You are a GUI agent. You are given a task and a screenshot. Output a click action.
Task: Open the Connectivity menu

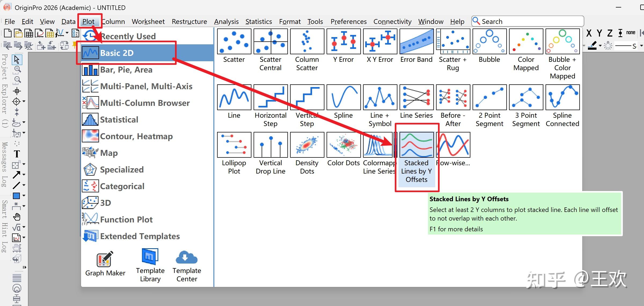click(392, 21)
